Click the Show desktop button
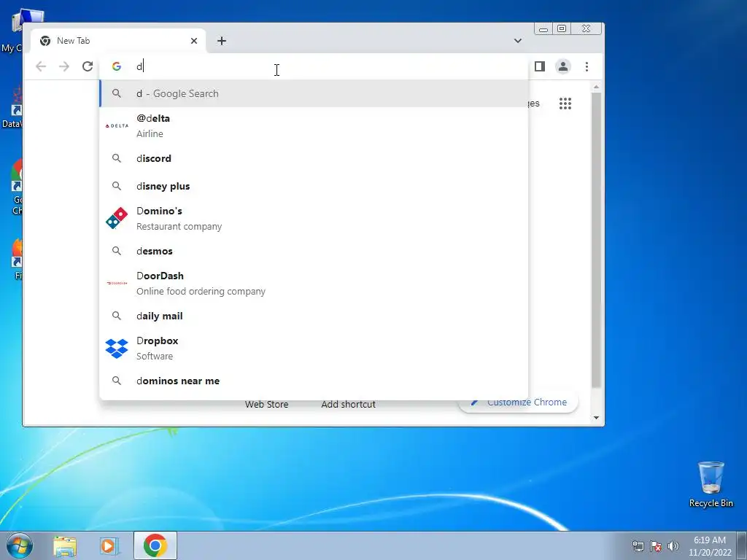Image resolution: width=747 pixels, height=560 pixels. (x=742, y=546)
